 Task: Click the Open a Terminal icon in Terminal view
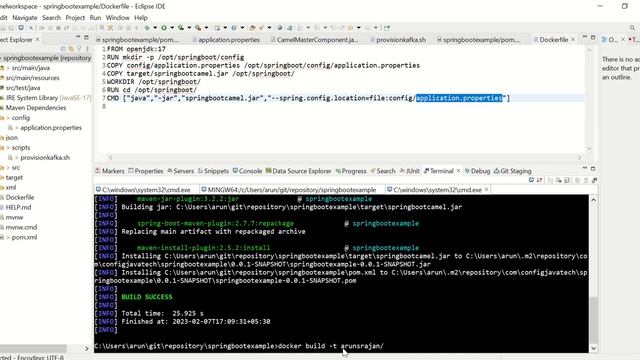[x=531, y=180]
